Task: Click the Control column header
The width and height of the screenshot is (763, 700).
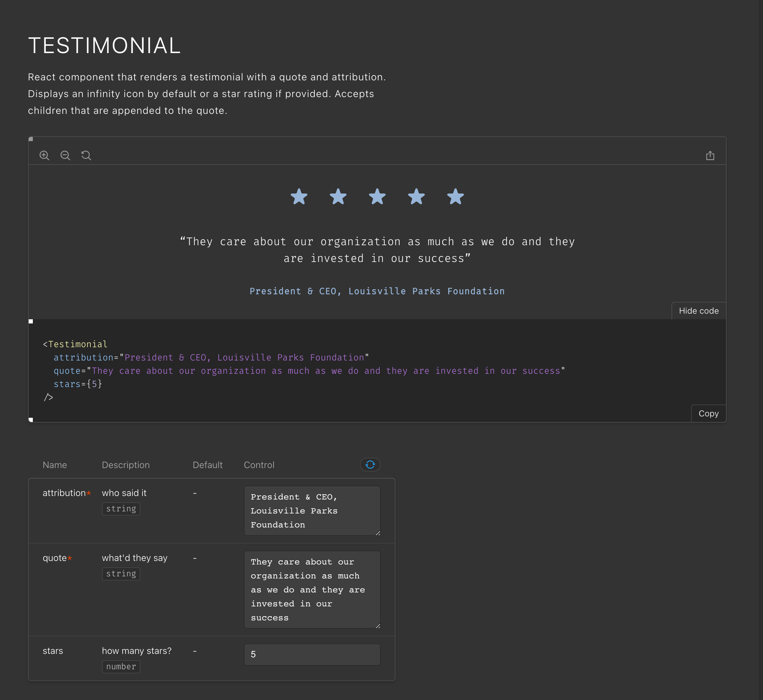Action: (x=259, y=465)
